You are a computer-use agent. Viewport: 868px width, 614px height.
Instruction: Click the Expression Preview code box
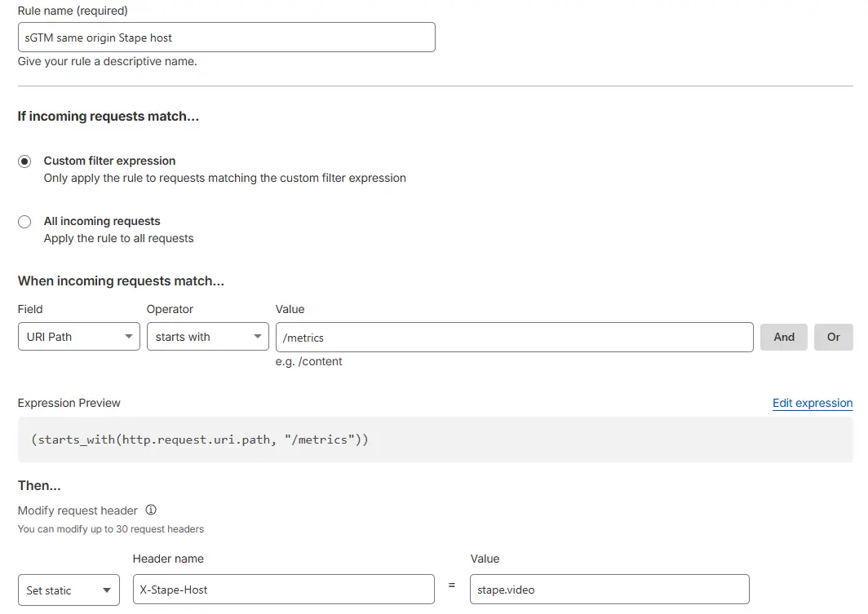pyautogui.click(x=435, y=440)
